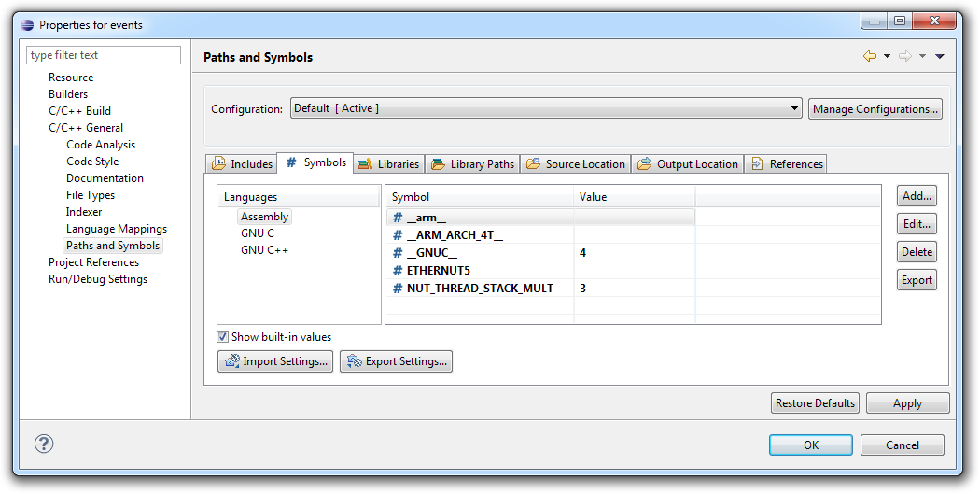The width and height of the screenshot is (980, 494).
Task: Uncheck Show built-in values checkbox
Action: click(223, 337)
